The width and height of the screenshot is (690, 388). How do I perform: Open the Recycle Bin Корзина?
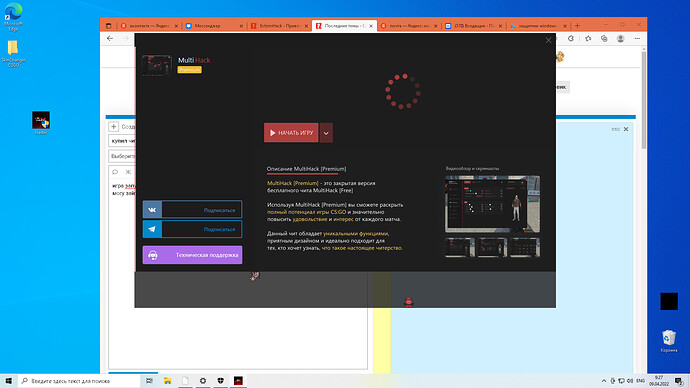tap(669, 341)
